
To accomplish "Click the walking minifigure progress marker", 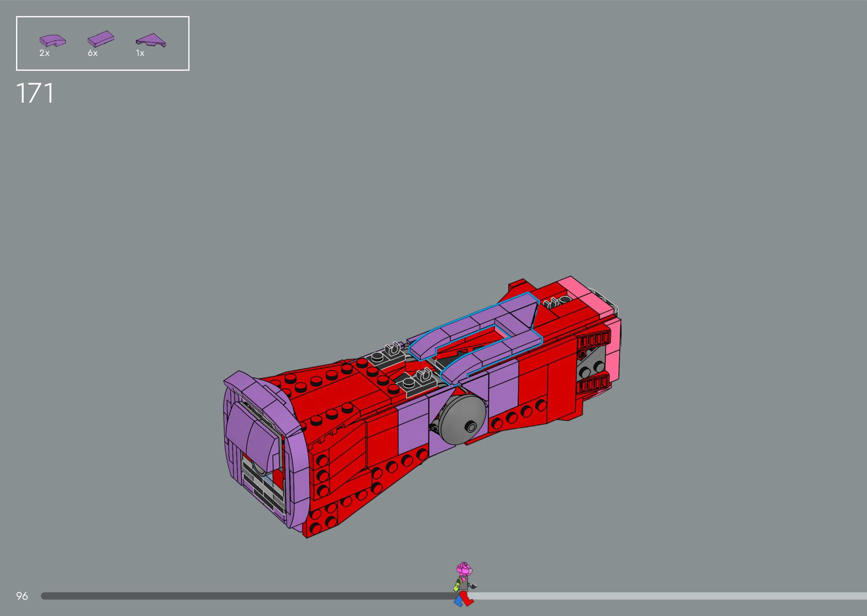I will coord(464,584).
